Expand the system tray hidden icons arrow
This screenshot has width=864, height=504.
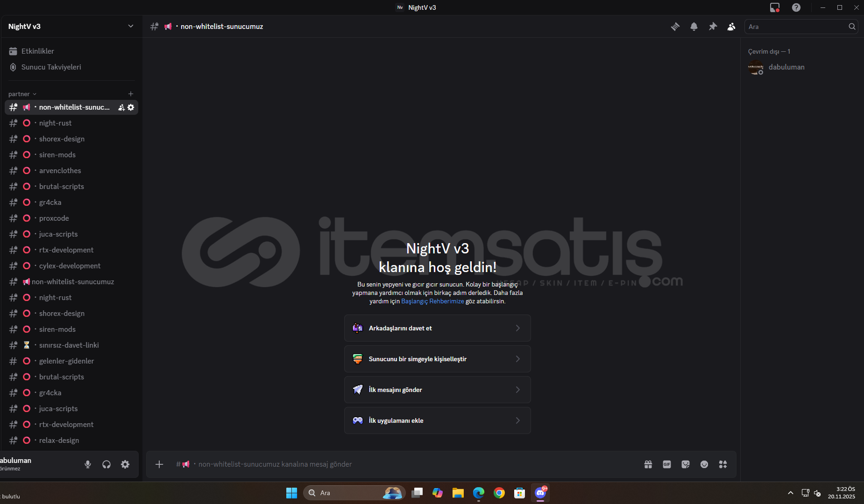pyautogui.click(x=790, y=493)
